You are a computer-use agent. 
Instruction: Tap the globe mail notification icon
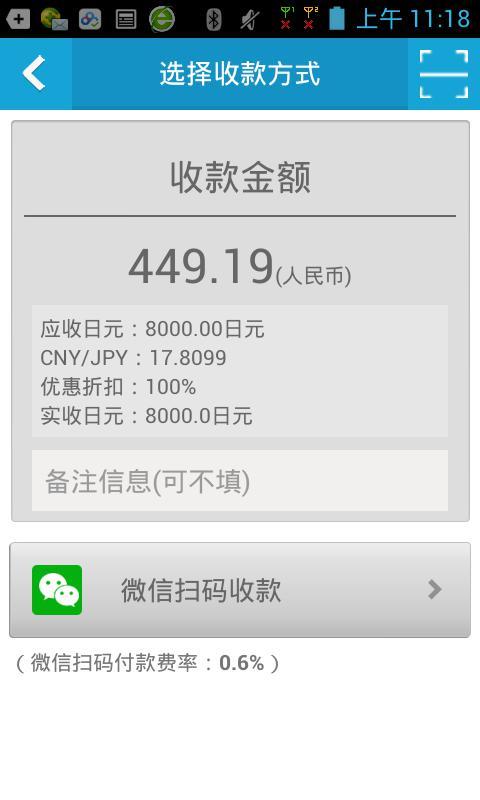pos(54,19)
